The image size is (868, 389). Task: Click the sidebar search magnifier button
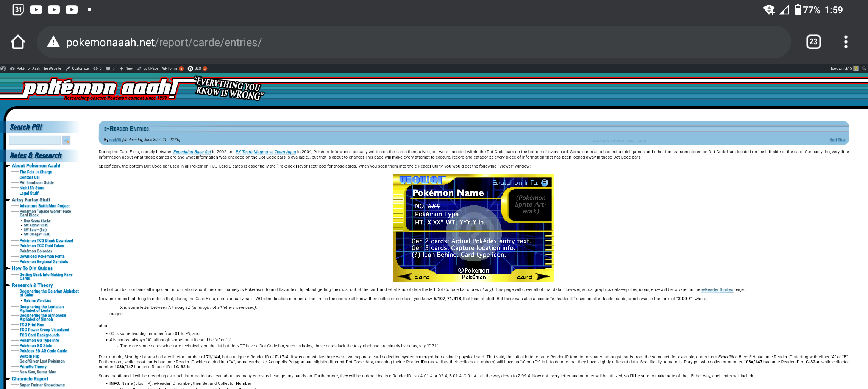click(66, 140)
